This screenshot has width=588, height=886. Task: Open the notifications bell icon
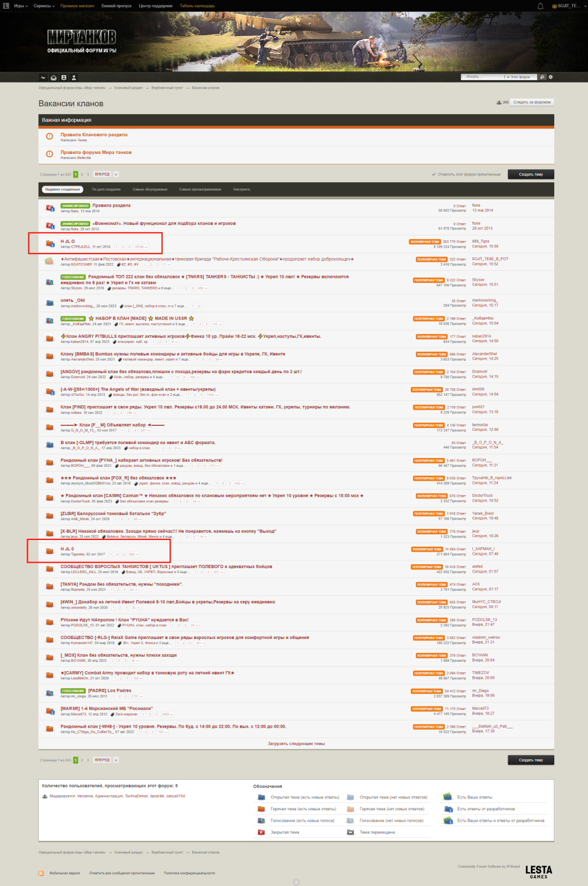[540, 6]
